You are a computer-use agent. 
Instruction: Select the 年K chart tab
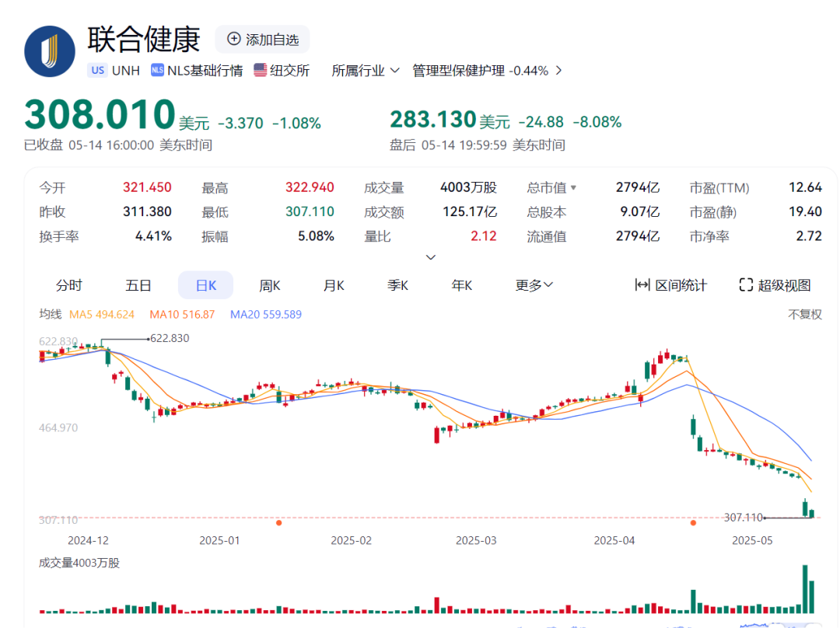click(462, 285)
